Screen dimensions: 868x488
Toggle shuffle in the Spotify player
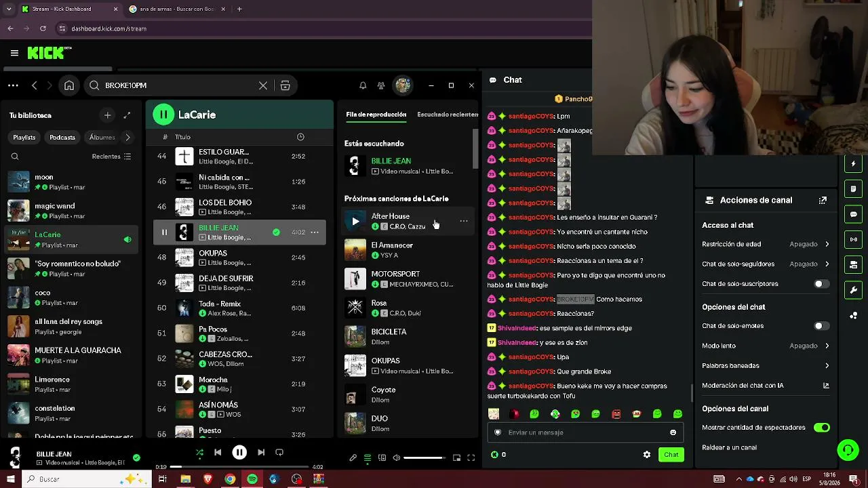pos(199,452)
